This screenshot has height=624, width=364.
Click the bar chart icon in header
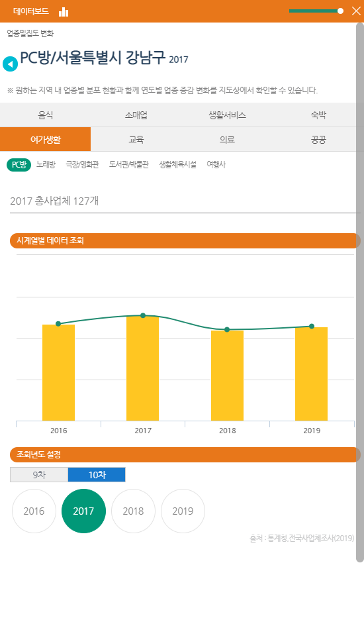(x=64, y=12)
